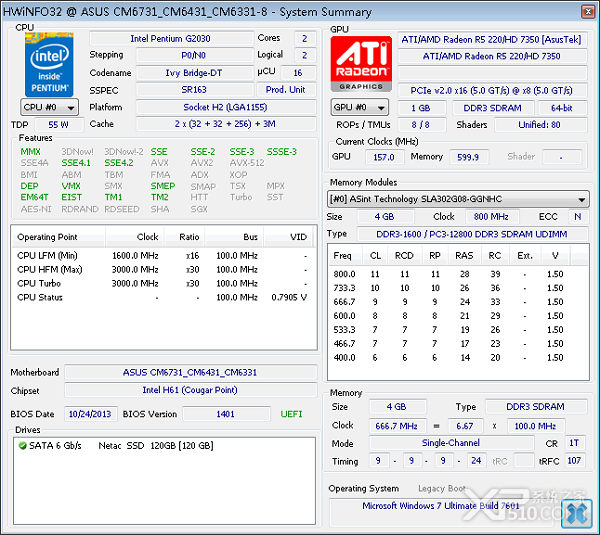This screenshot has width=600, height=535.
Task: Click the SSE4.2 feature label
Action: [119, 163]
